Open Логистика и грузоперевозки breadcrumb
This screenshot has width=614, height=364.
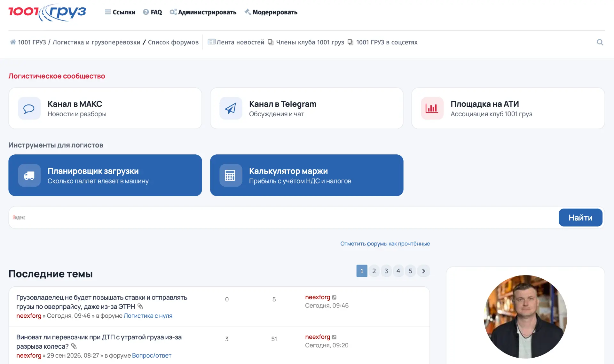click(x=96, y=42)
